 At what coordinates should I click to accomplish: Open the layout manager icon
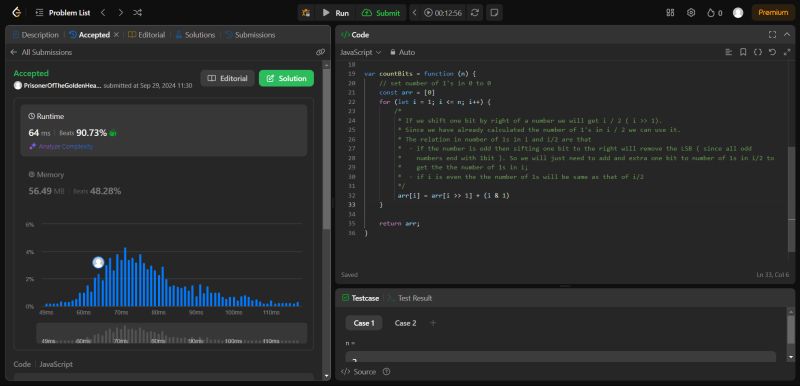[x=670, y=13]
